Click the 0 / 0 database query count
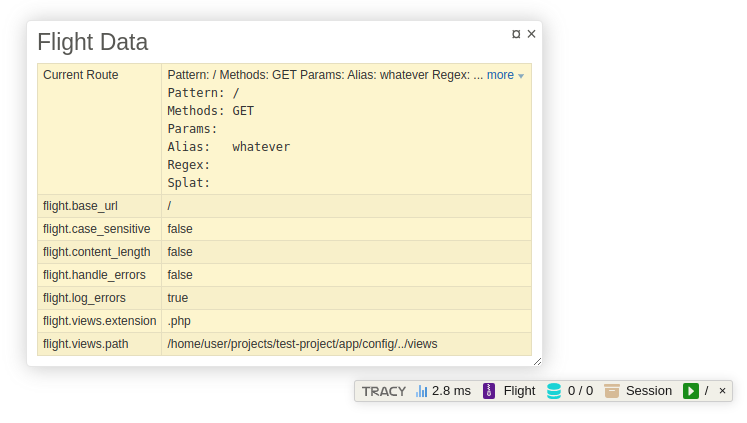 (x=580, y=391)
